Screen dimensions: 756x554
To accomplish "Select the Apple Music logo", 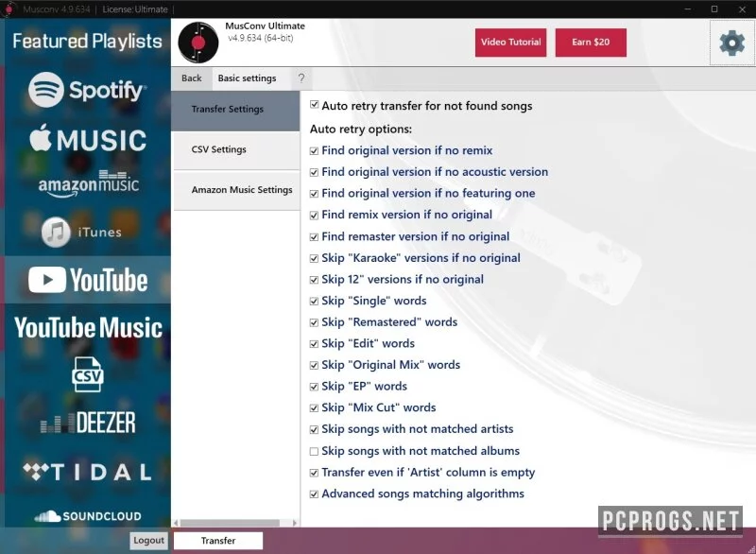I will point(88,139).
